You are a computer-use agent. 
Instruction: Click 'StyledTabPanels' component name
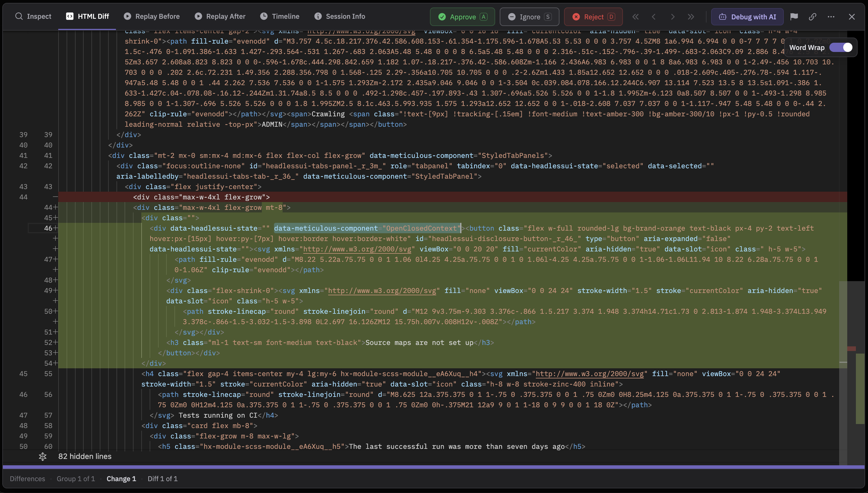(x=512, y=156)
